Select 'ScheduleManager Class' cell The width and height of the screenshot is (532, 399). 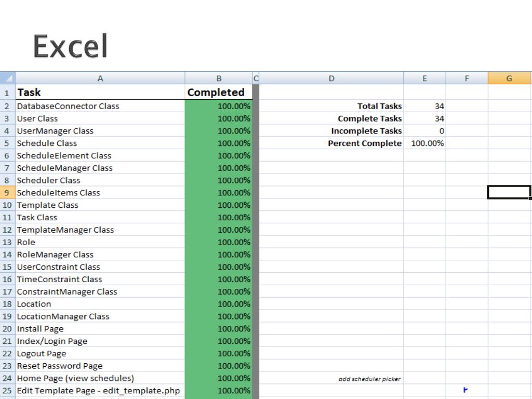[100, 168]
